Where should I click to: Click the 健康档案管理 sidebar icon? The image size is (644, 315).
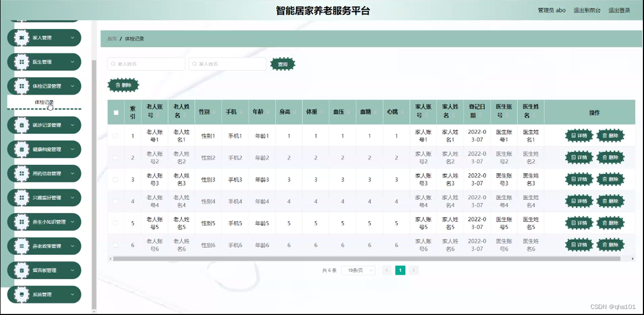[21, 149]
